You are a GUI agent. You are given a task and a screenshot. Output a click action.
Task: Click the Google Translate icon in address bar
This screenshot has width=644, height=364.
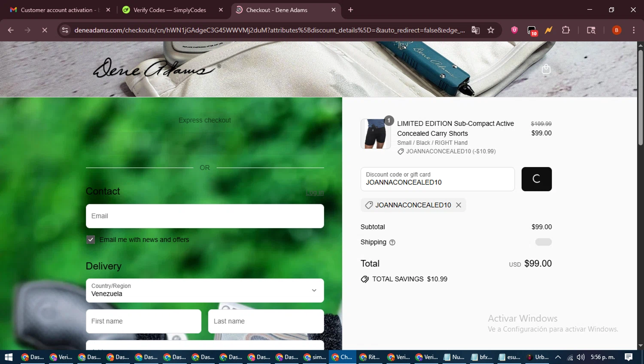(475, 30)
